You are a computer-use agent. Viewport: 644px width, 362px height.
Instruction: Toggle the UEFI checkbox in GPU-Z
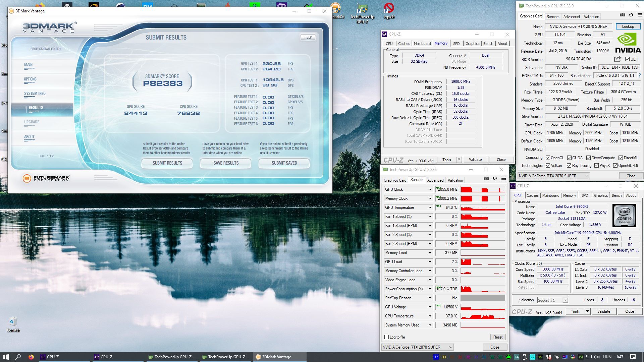pyautogui.click(x=627, y=59)
